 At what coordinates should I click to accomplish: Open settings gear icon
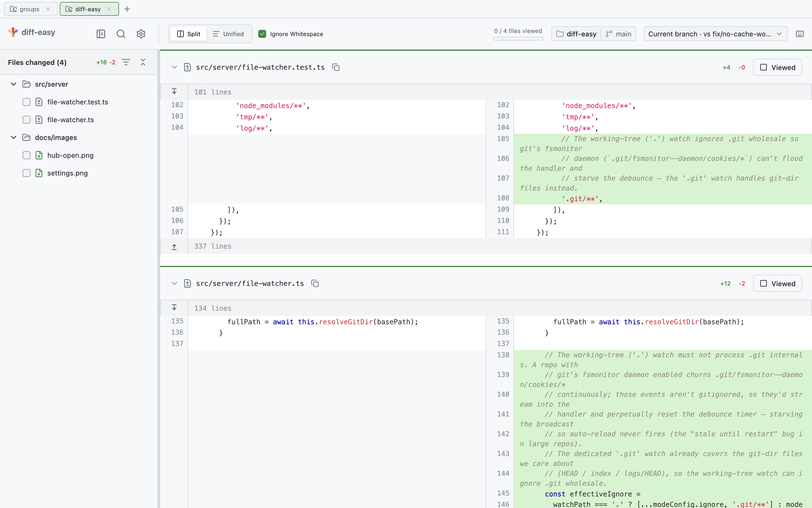[141, 34]
